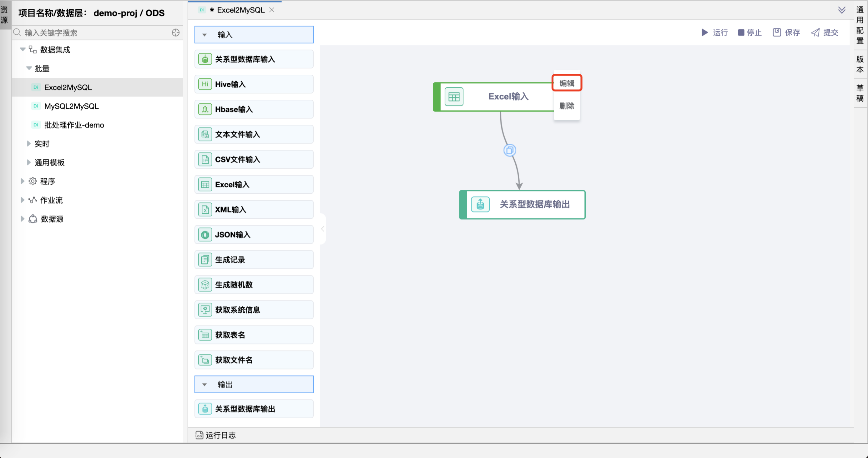Select the Hive输入 component icon

pos(204,84)
